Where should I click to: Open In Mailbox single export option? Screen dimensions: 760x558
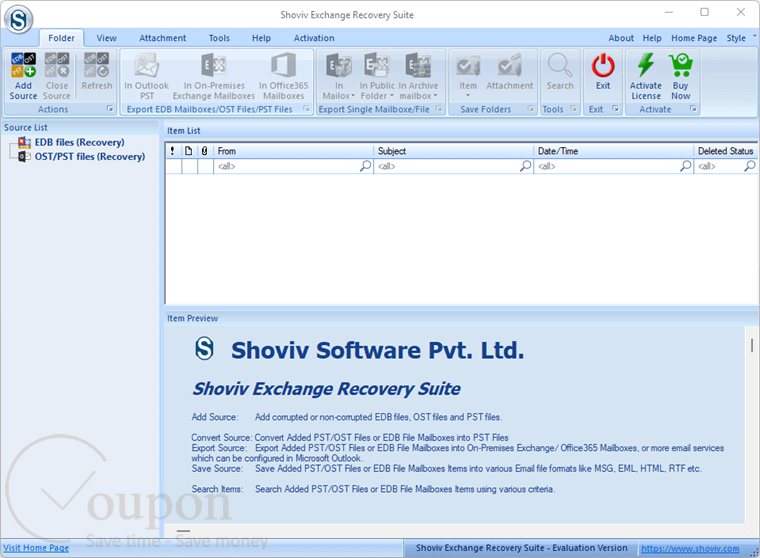pyautogui.click(x=339, y=77)
